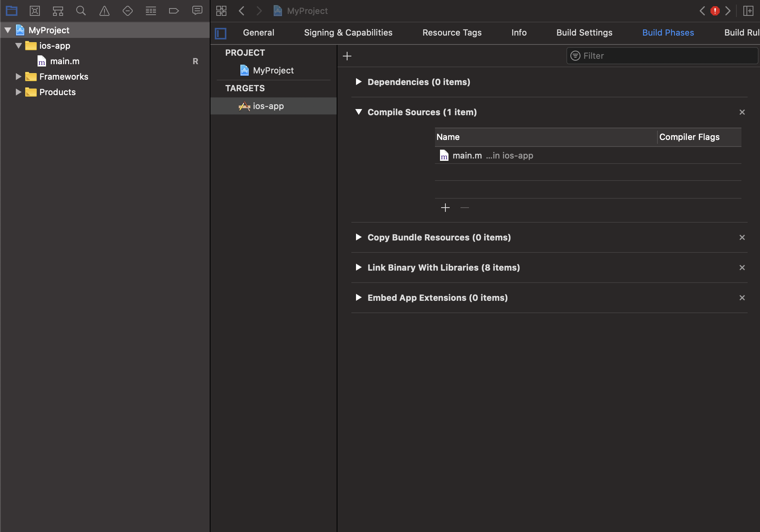The width and height of the screenshot is (760, 532).
Task: Go forward with the right chevron beside MyProject
Action: pyautogui.click(x=259, y=11)
